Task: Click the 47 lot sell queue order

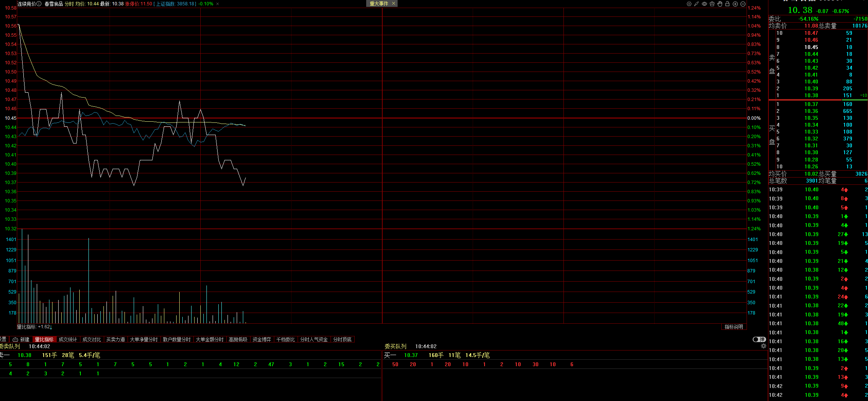Action: (x=271, y=364)
